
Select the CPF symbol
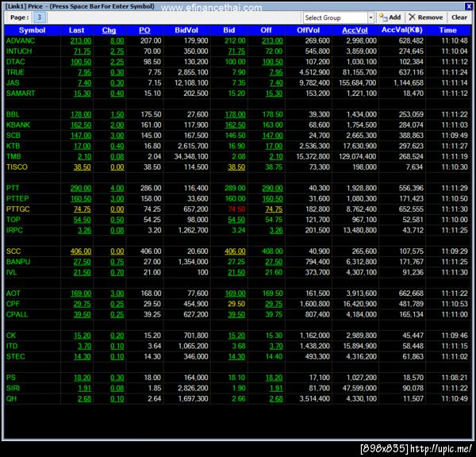(x=13, y=304)
